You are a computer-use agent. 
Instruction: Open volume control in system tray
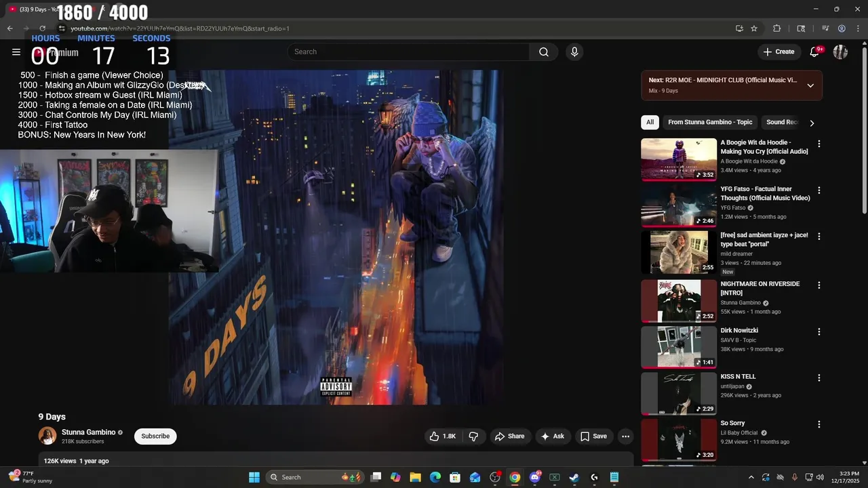coord(818,477)
